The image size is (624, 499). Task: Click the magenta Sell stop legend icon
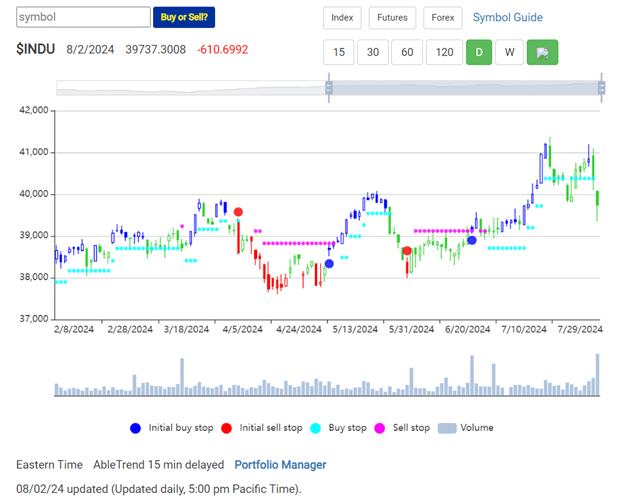click(x=380, y=428)
